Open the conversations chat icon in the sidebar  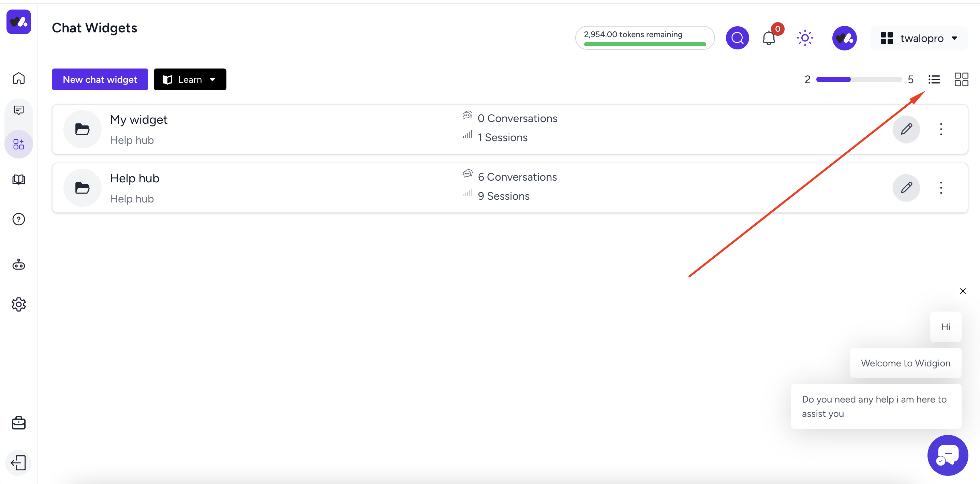click(x=19, y=110)
